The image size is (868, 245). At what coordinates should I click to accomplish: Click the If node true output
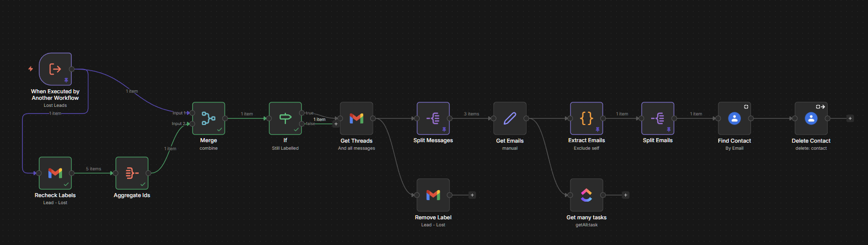pyautogui.click(x=302, y=113)
